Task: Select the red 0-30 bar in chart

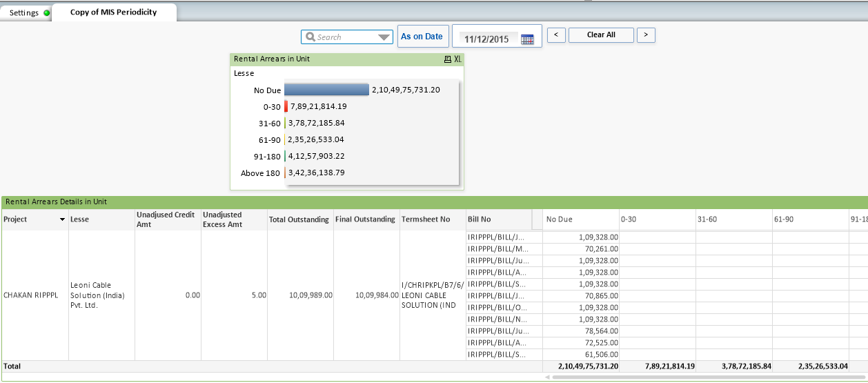Action: [x=286, y=106]
